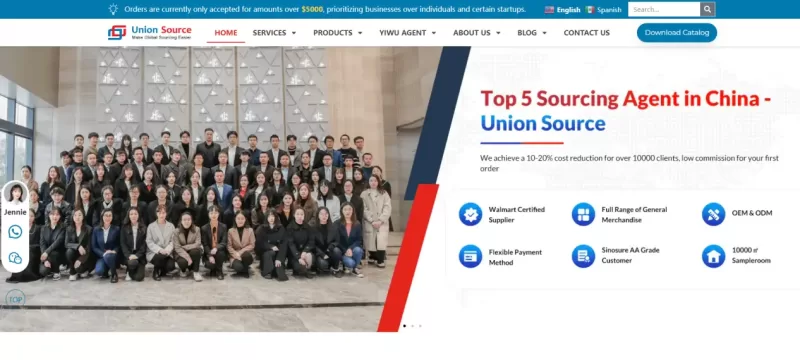Click the OEM & ODM icon

point(713,214)
